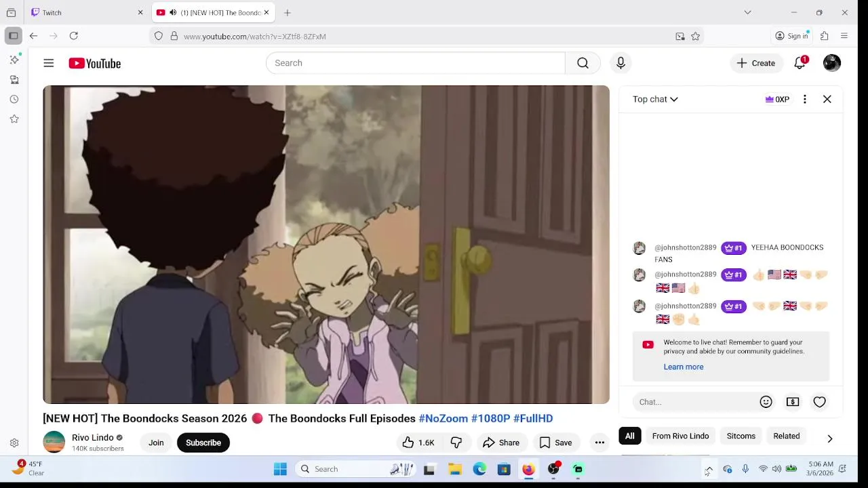Image resolution: width=868 pixels, height=488 pixels.
Task: Open a new browser tab
Action: coord(288,12)
